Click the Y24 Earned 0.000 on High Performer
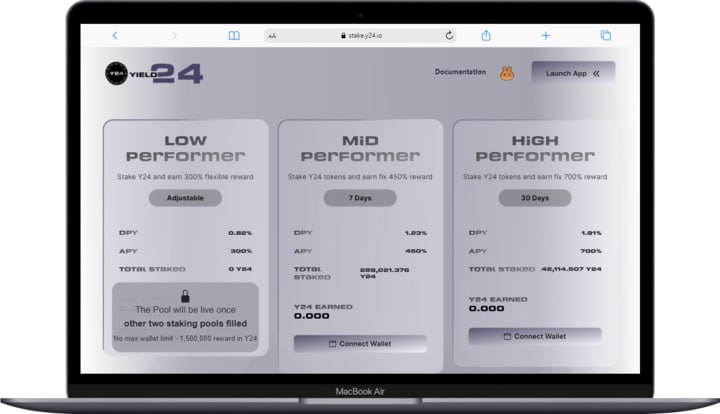 coord(486,308)
